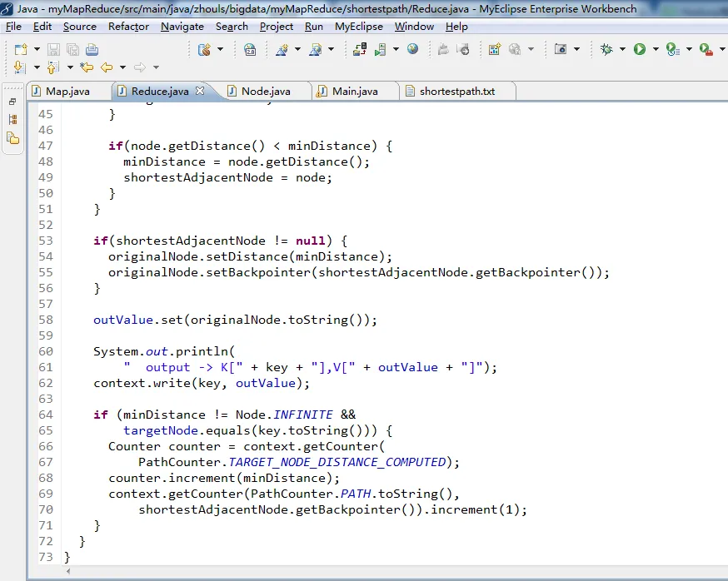Click the grayed page-with-arrow icon
Screen dimensions: 728x581
pos(463,49)
